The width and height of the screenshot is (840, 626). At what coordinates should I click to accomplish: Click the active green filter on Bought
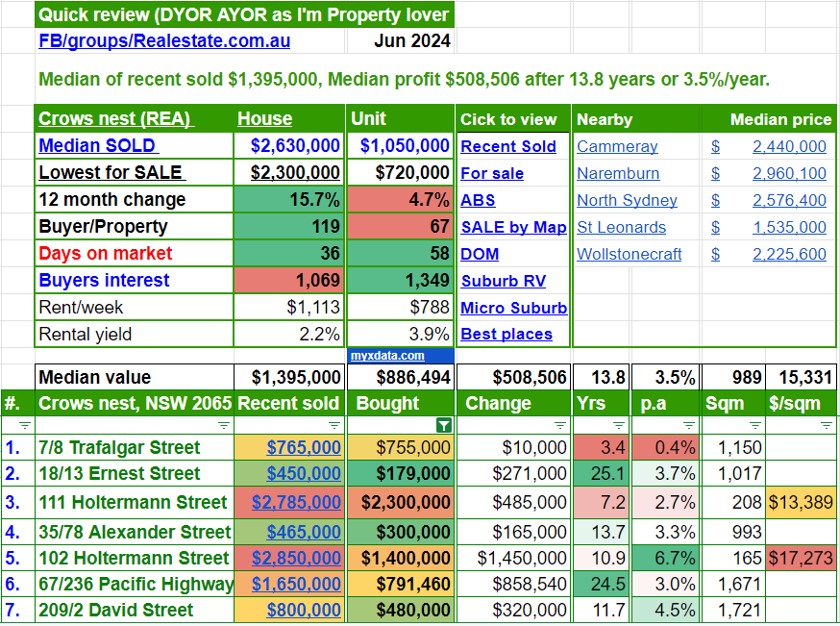click(x=443, y=425)
